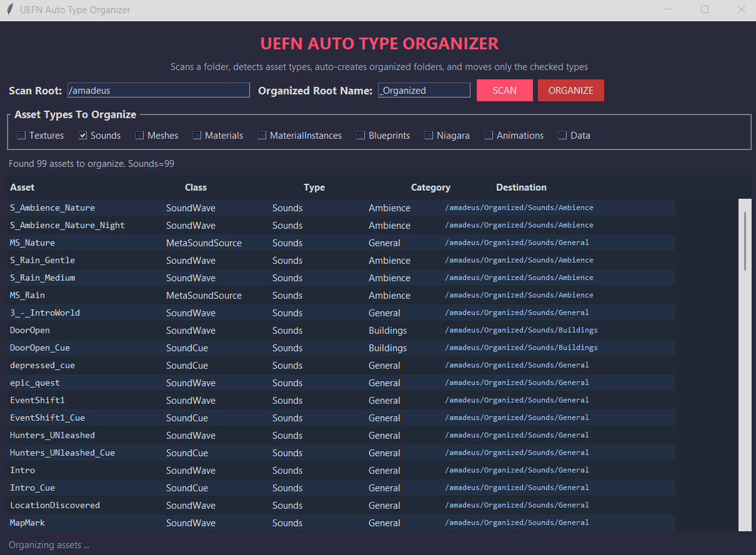Sort by the Category column header
The width and height of the screenshot is (756, 555).
tap(431, 187)
